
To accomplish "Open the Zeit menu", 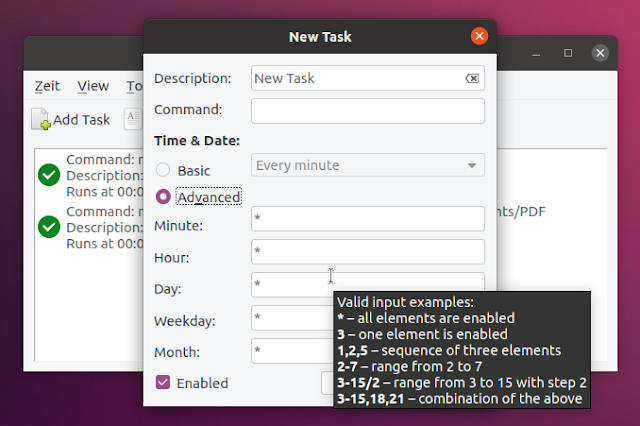I will [x=47, y=86].
